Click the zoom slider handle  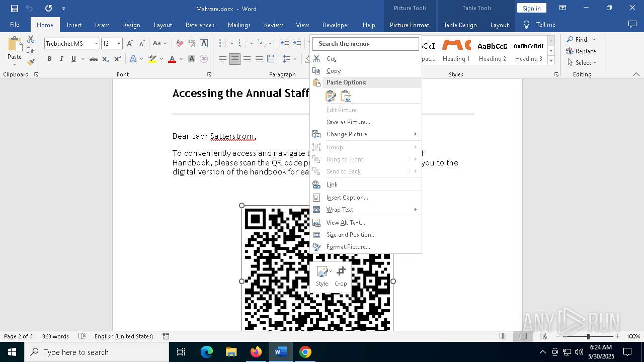[588, 336]
